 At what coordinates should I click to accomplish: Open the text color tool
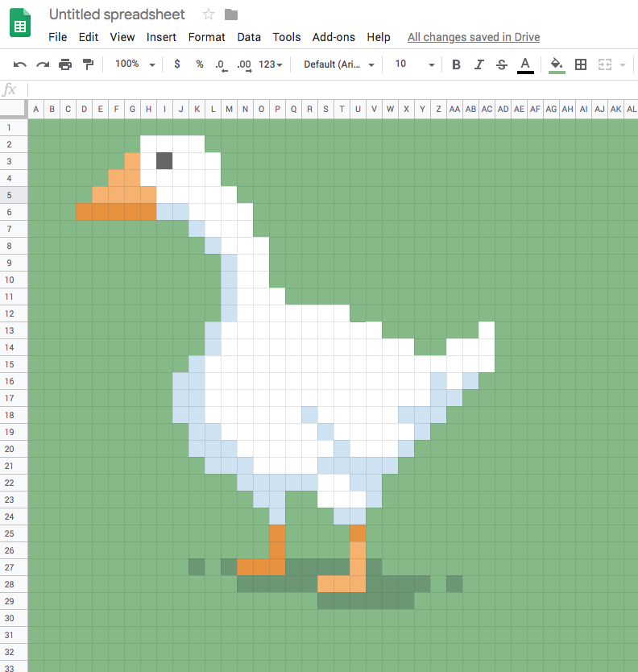(x=525, y=65)
